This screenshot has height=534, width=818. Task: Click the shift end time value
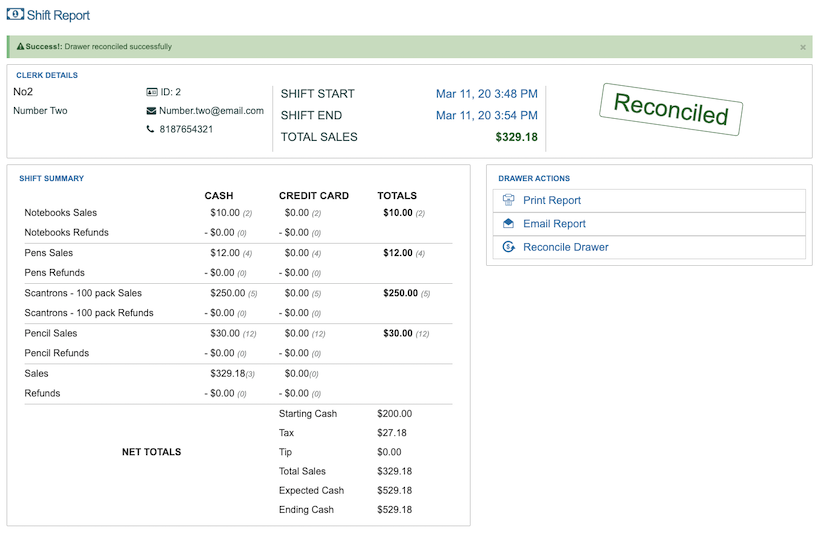tap(486, 115)
